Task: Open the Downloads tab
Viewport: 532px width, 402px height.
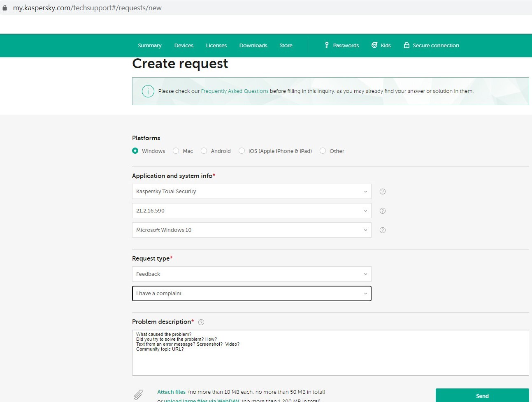Action: (253, 46)
